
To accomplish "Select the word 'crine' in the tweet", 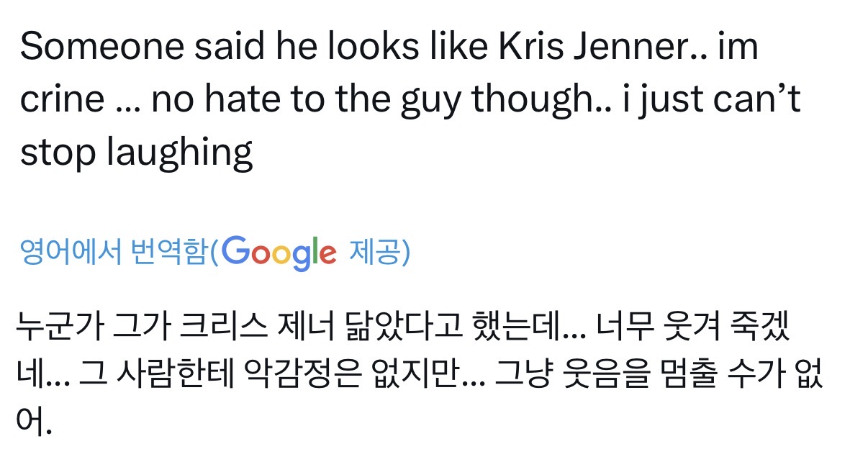I will [x=62, y=99].
